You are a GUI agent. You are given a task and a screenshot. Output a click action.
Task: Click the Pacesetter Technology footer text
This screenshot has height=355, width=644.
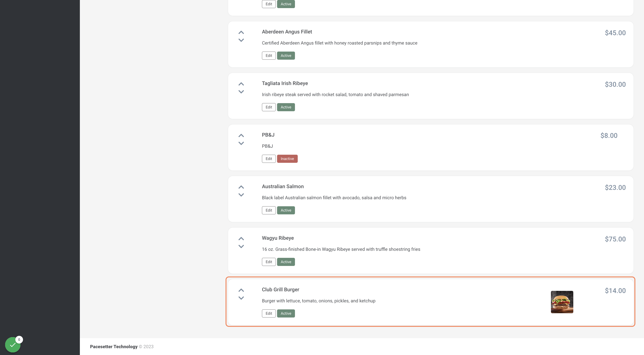point(114,346)
